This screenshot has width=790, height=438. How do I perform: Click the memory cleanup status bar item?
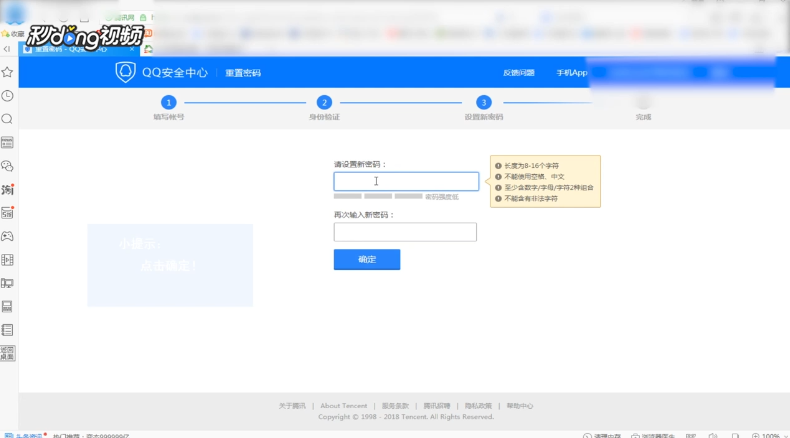click(602, 435)
